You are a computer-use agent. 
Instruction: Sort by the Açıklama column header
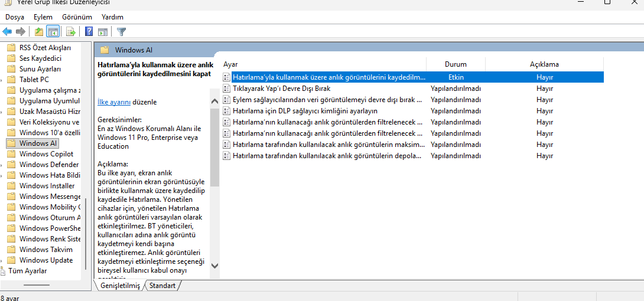544,64
